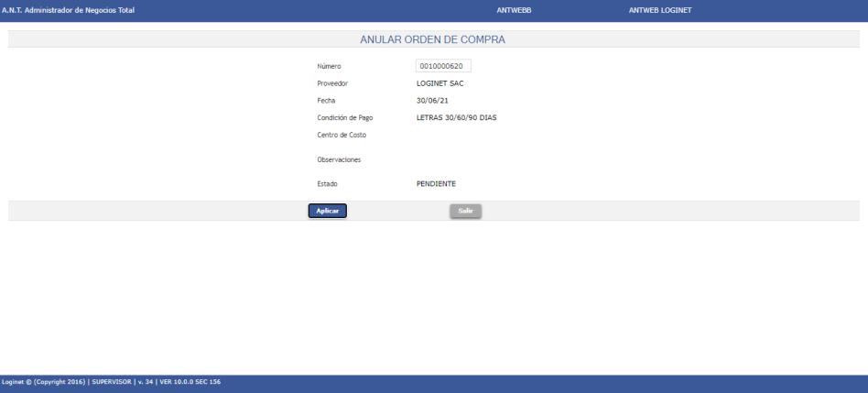The image size is (868, 393).
Task: Click the Condición de Pago label
Action: click(345, 118)
